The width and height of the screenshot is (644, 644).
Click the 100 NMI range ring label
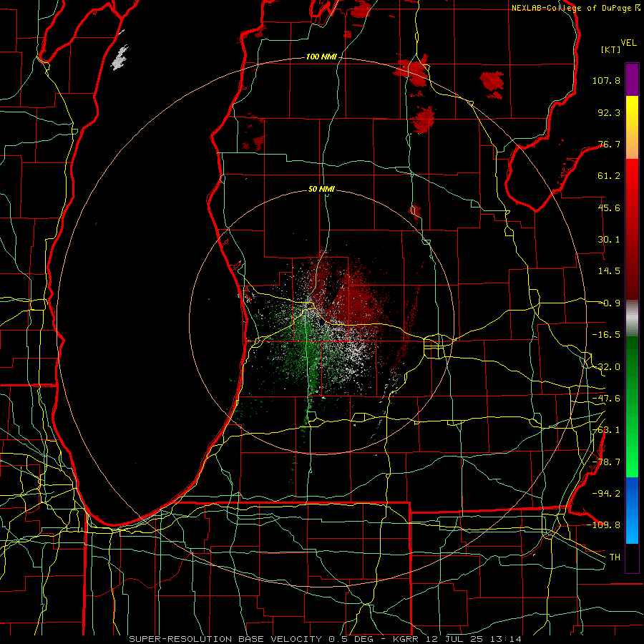pos(321,57)
